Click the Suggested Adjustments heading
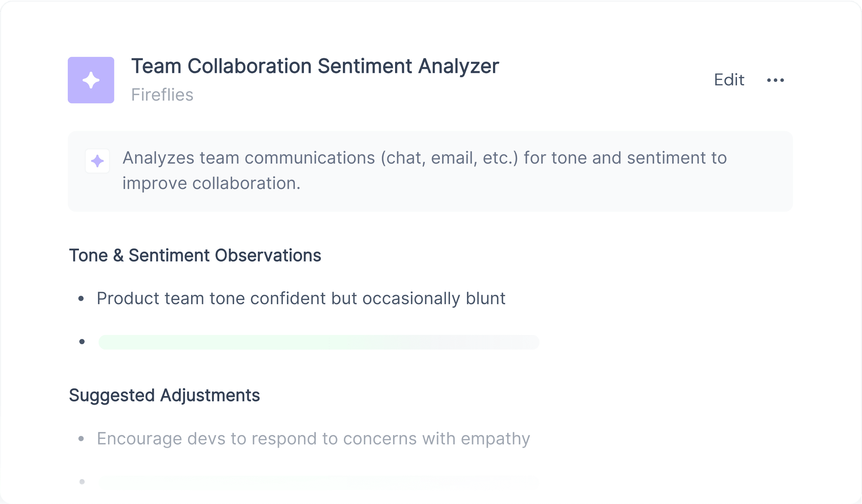The height and width of the screenshot is (504, 862). (x=165, y=395)
